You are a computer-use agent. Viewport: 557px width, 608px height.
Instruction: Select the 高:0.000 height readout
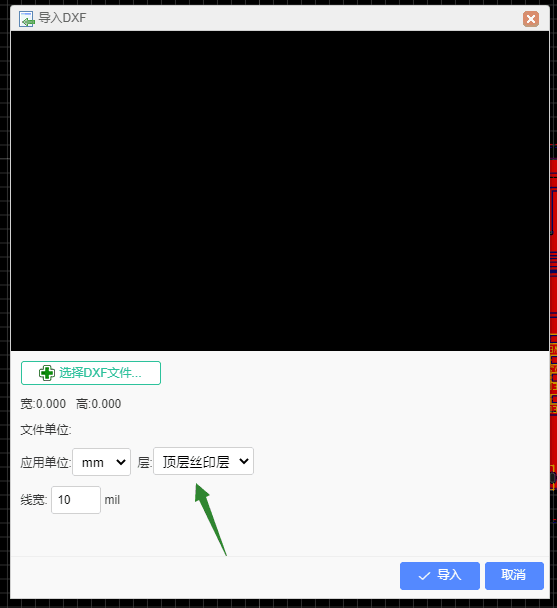(99, 404)
